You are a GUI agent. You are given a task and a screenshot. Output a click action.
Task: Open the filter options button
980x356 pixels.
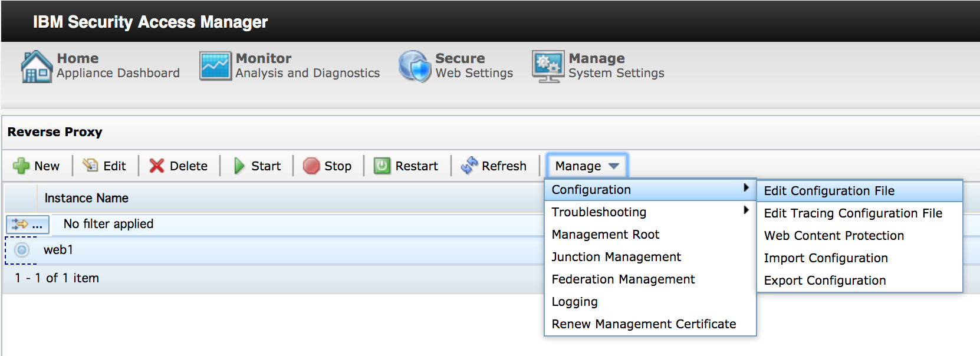27,224
